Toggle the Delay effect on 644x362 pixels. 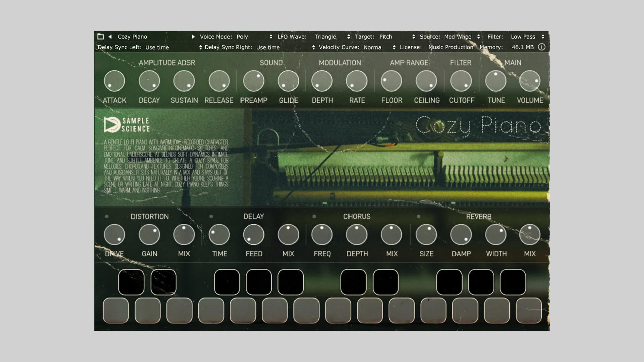pos(211,216)
